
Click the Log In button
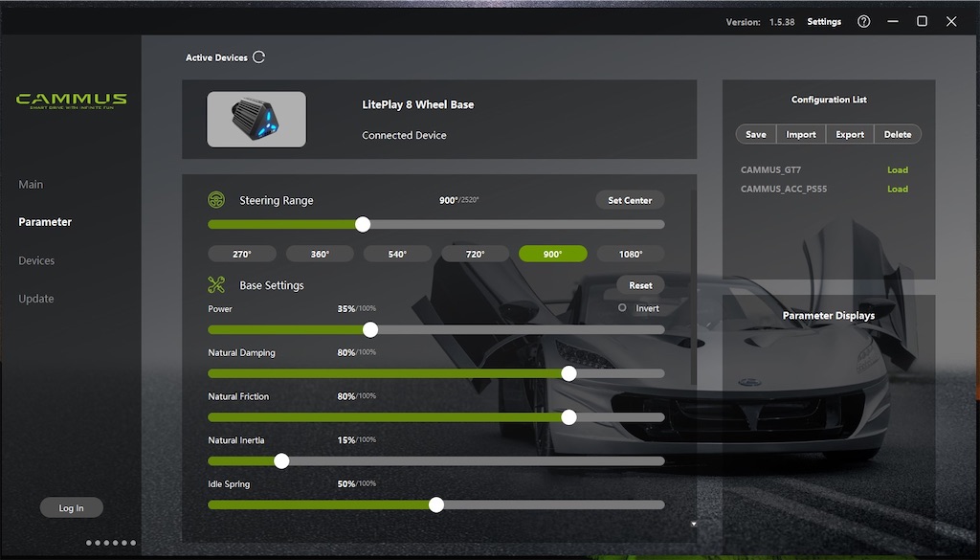[x=71, y=507]
